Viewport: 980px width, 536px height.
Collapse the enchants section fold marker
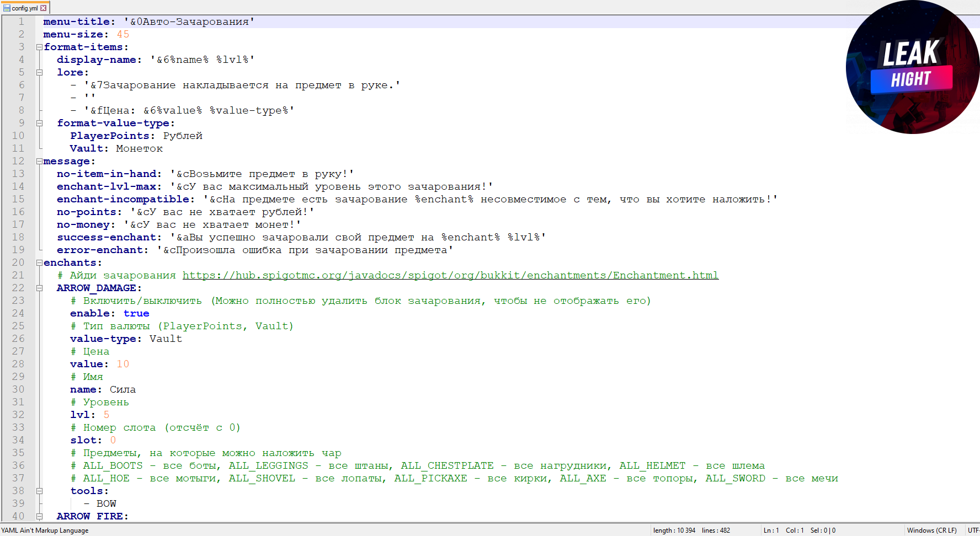(39, 263)
